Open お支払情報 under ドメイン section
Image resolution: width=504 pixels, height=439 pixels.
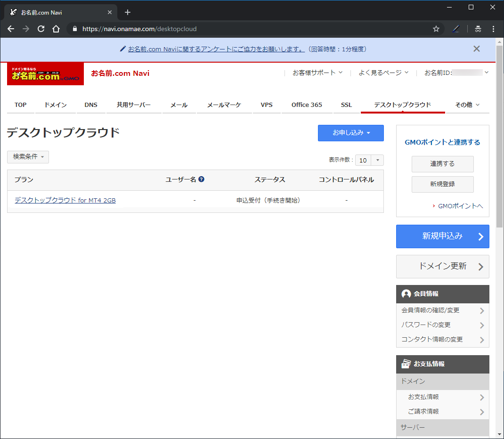443,397
